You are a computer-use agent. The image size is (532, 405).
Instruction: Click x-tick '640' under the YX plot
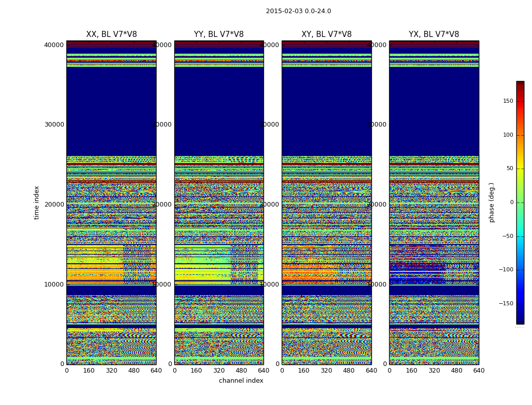click(x=479, y=371)
